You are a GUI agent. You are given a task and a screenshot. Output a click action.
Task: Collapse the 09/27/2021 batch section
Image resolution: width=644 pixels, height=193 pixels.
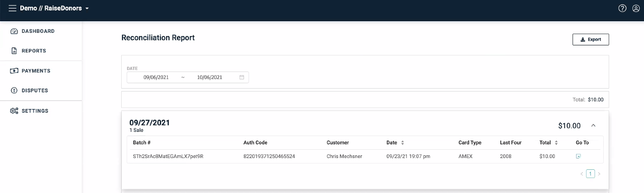tap(593, 125)
